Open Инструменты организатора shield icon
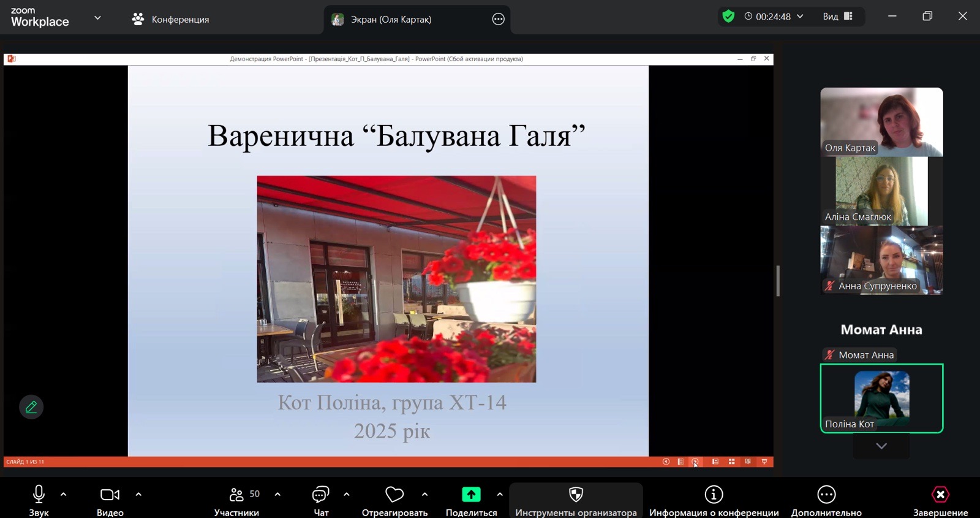This screenshot has height=518, width=980. [576, 494]
